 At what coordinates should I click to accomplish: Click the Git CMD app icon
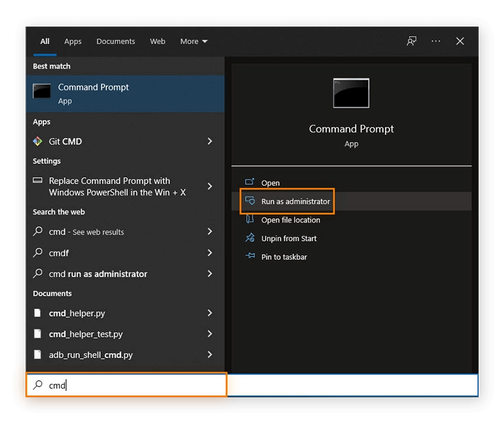pos(38,141)
